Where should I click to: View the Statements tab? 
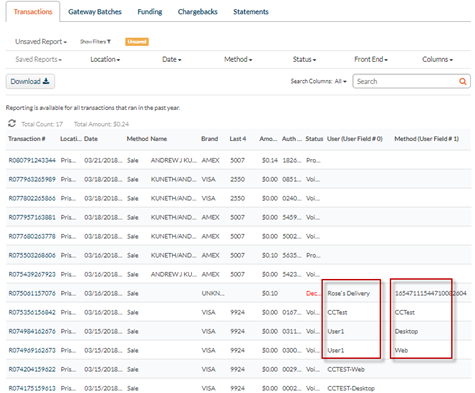251,12
